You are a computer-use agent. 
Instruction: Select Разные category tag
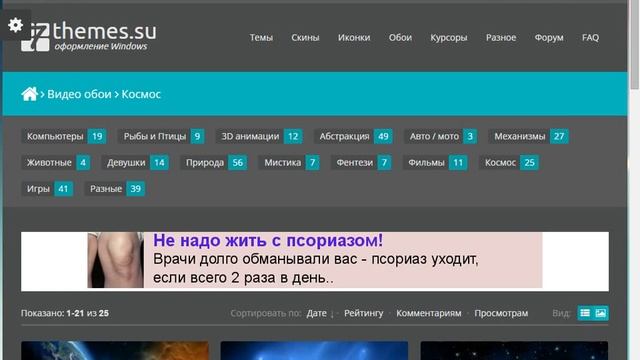115,189
